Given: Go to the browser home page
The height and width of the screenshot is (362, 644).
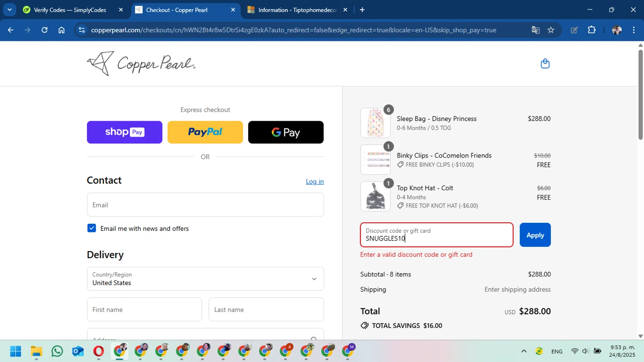Looking at the screenshot, I should pyautogui.click(x=61, y=30).
